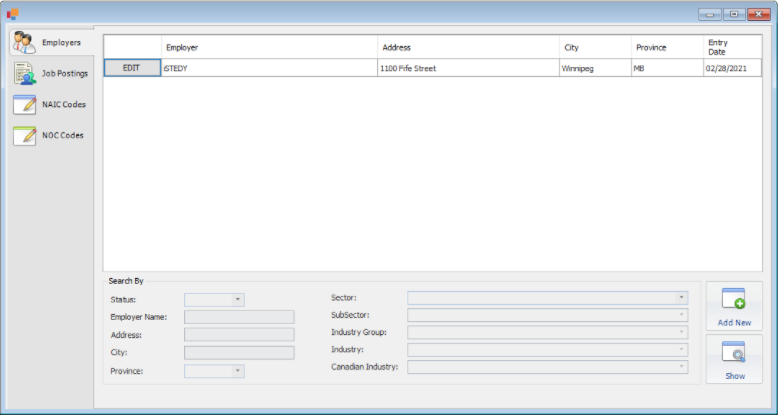Expand the Industry combo box
The height and width of the screenshot is (415, 779).
pyautogui.click(x=547, y=350)
